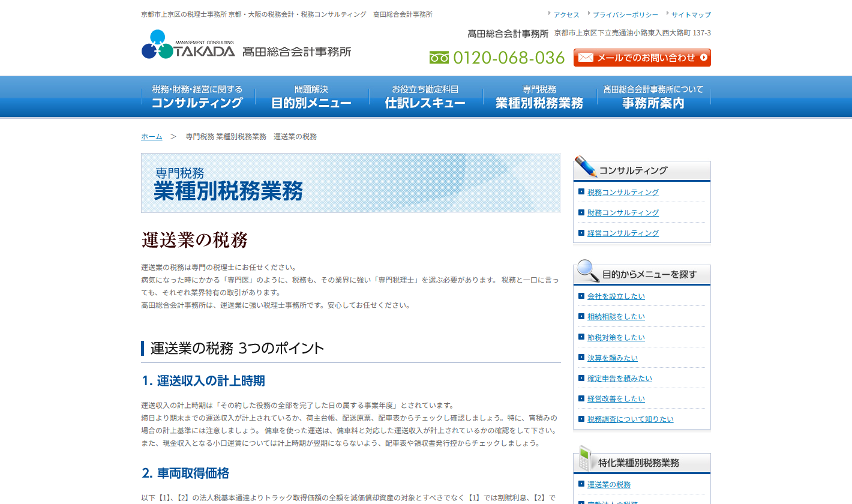Open the サイトマップ link
Screen dimensions: 852x504
pyautogui.click(x=691, y=14)
